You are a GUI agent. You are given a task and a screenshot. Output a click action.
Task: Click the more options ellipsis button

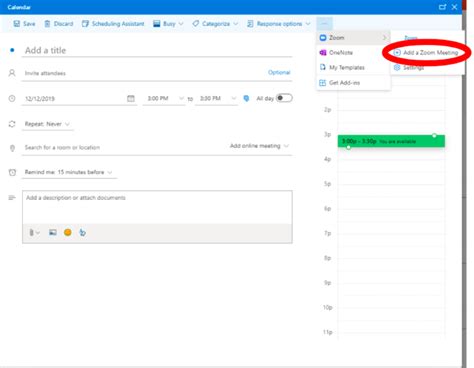coord(324,23)
